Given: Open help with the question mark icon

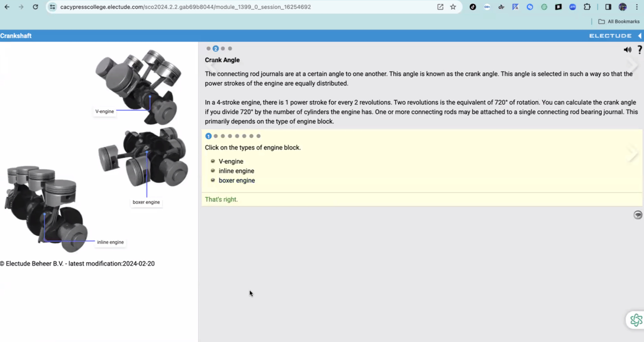Looking at the screenshot, I should point(640,50).
